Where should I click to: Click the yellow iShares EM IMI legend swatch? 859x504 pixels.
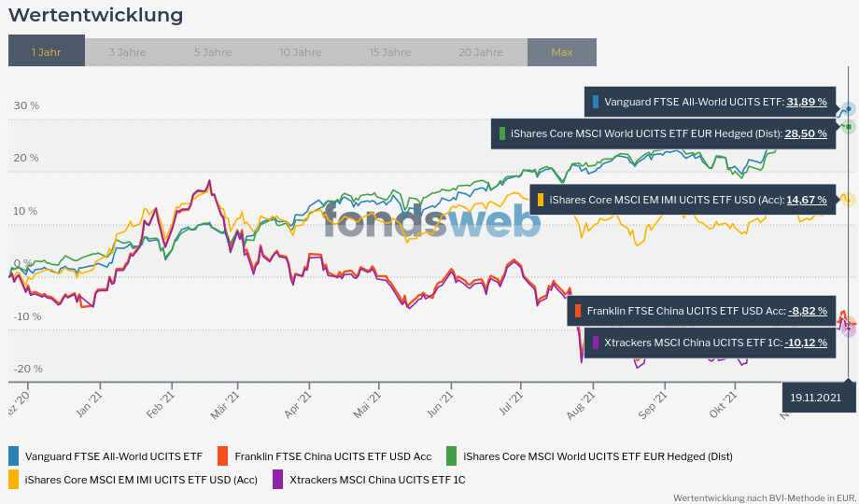[x=13, y=480]
